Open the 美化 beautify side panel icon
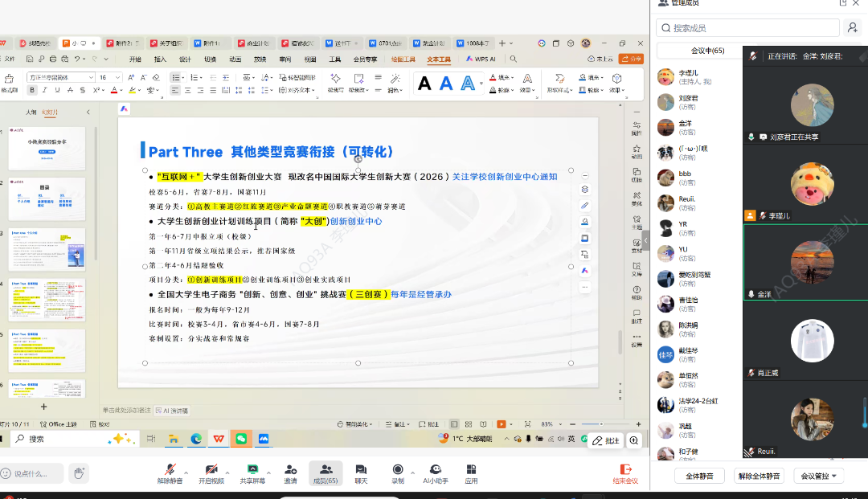This screenshot has width=868, height=499. (x=637, y=196)
